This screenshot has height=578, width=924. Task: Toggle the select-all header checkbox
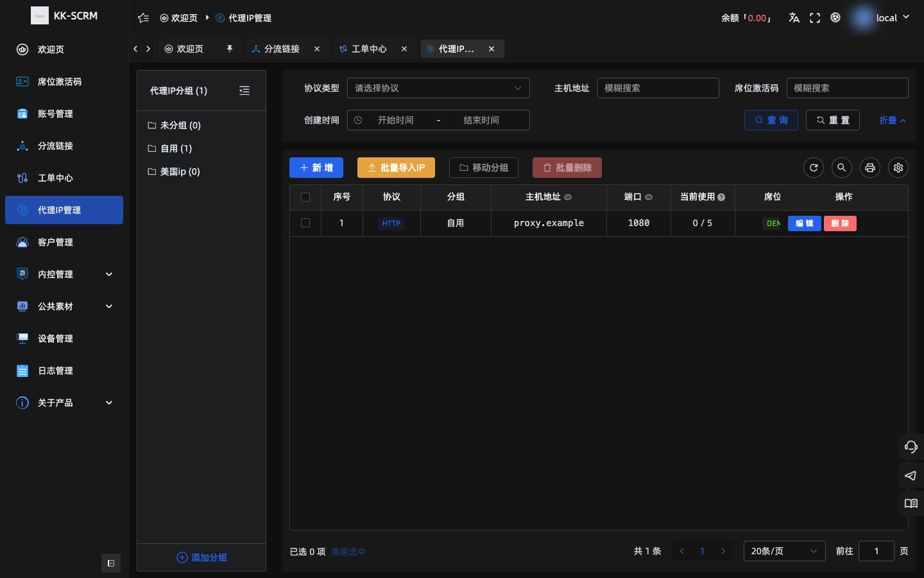[305, 197]
